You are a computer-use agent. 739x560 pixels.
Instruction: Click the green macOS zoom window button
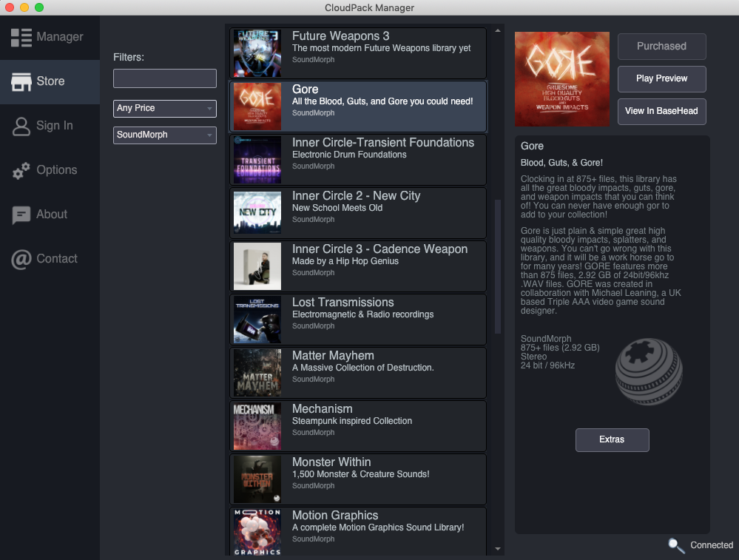pos(39,7)
